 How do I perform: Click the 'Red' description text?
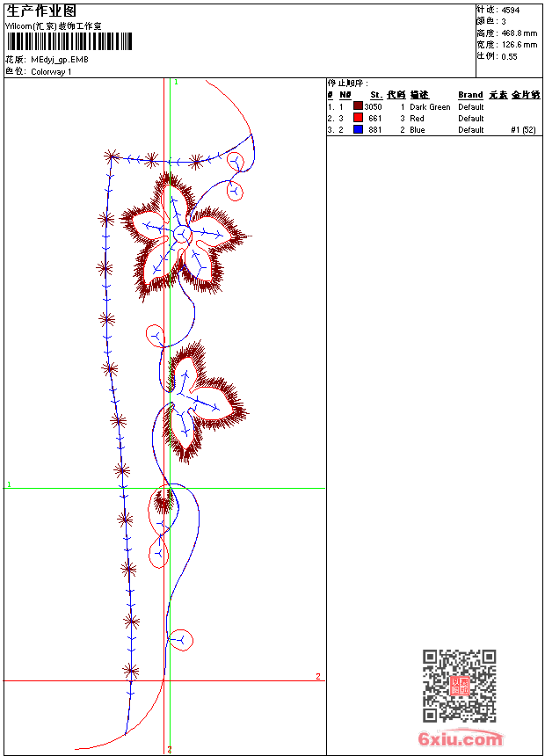point(417,119)
